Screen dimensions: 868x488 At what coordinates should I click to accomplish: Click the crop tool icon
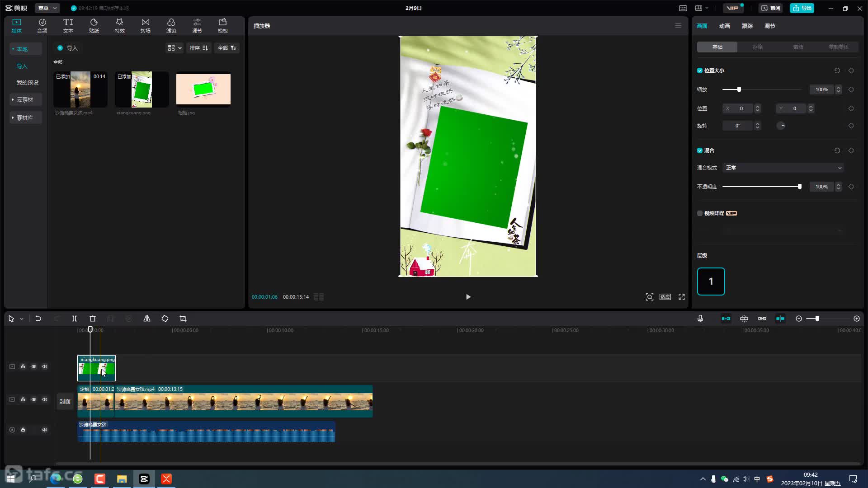[183, 319]
